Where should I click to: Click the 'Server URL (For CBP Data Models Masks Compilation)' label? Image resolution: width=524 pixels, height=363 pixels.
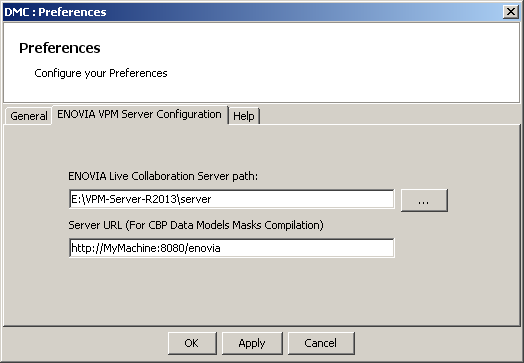tap(196, 225)
